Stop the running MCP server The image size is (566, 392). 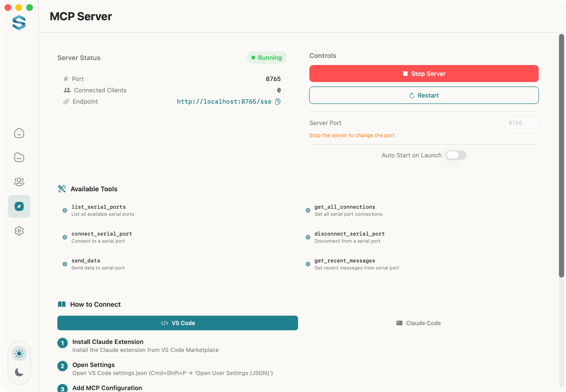[424, 73]
